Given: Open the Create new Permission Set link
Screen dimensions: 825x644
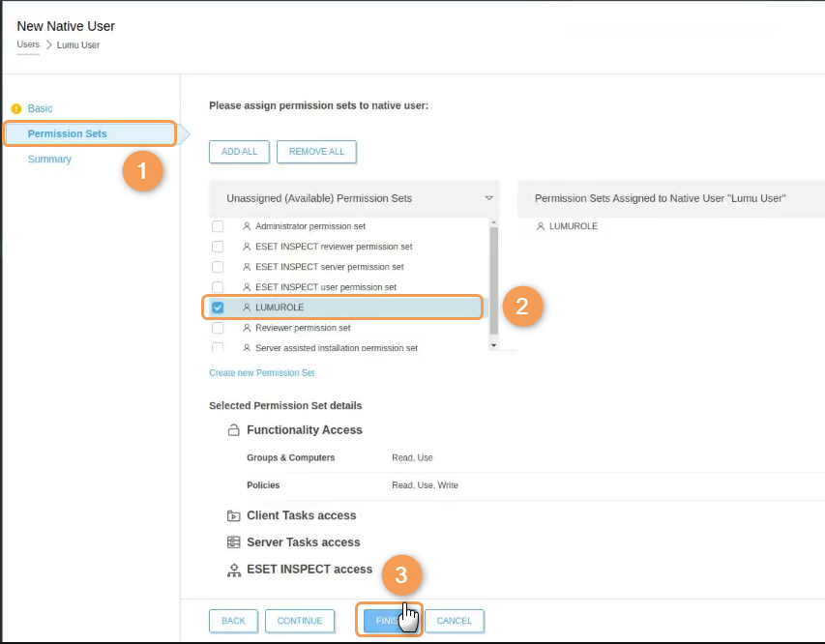Looking at the screenshot, I should [261, 373].
